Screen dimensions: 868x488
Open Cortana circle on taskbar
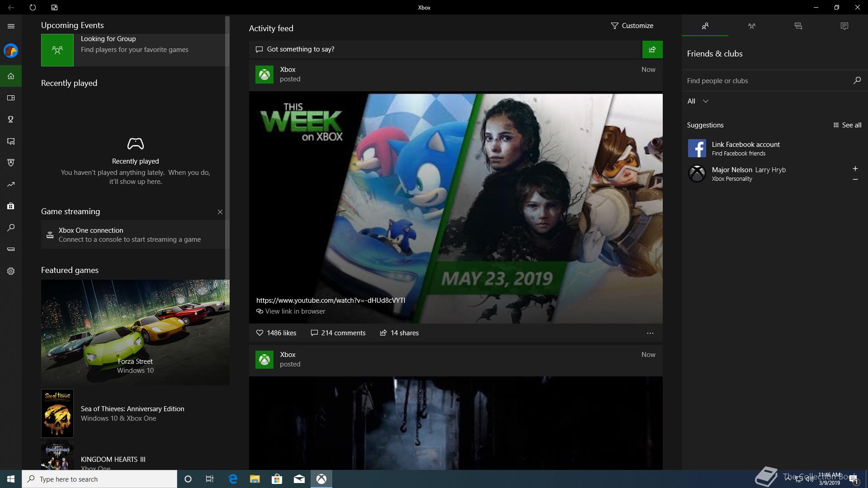[188, 479]
